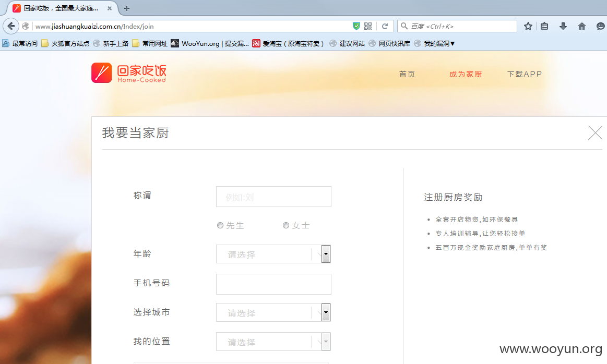This screenshot has width=607, height=364.
Task: Select the 女士 radio button
Action: pos(286,225)
